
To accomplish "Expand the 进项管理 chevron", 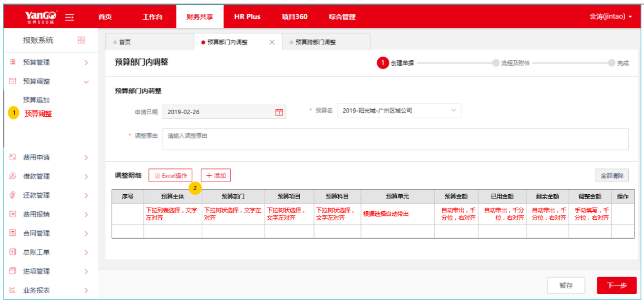I will 86,272.
